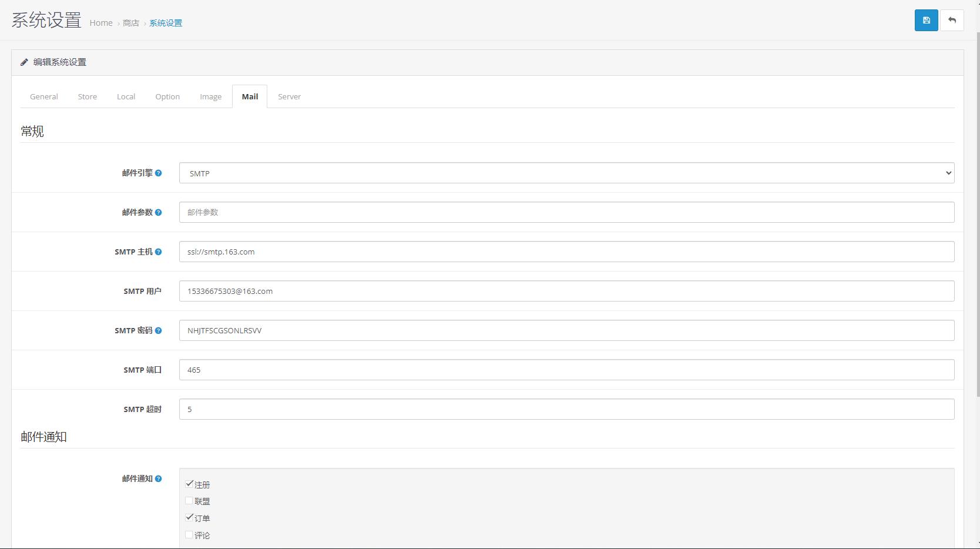The height and width of the screenshot is (549, 980).
Task: Enable the 联盟 notification checkbox
Action: click(x=189, y=501)
